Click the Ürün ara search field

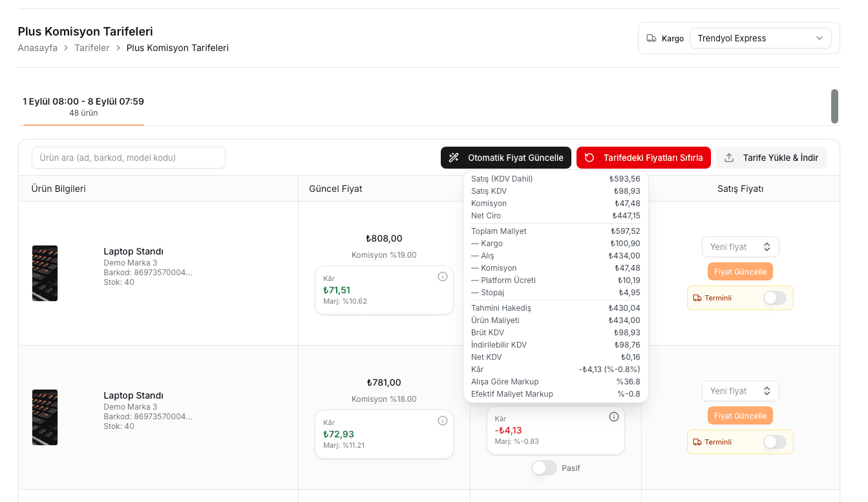(x=129, y=158)
